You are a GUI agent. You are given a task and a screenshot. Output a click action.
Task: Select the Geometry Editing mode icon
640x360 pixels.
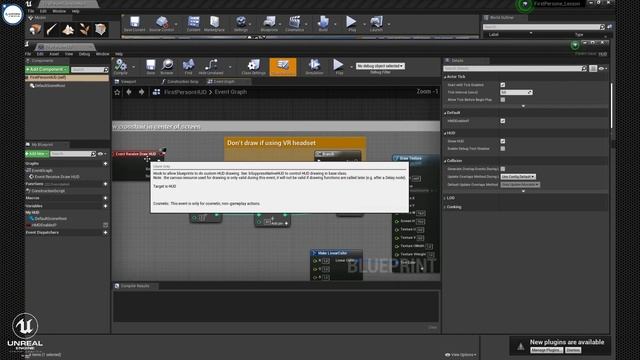pos(100,29)
